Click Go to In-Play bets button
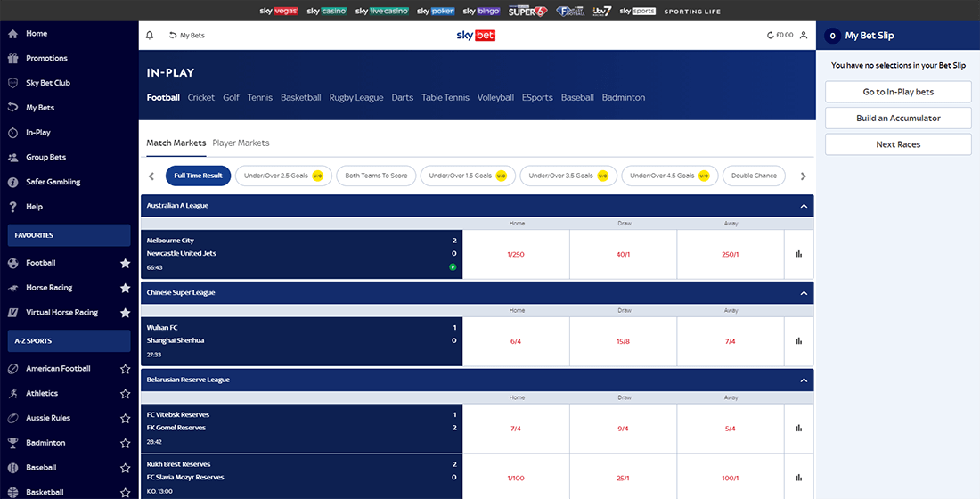This screenshot has width=980, height=499. tap(898, 92)
